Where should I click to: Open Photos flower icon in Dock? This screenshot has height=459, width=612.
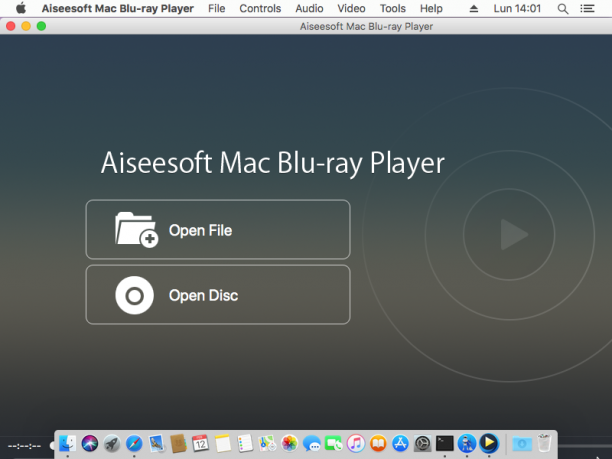[x=290, y=443]
